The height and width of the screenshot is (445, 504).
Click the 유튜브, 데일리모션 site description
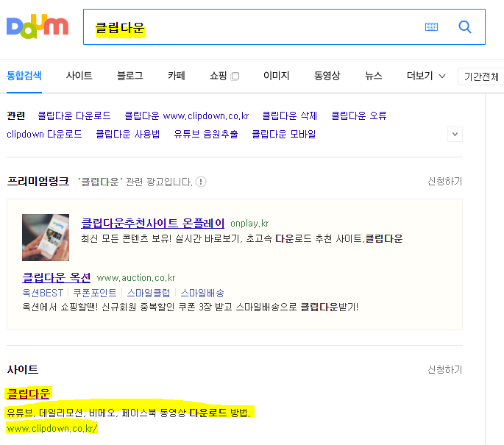[x=129, y=413]
